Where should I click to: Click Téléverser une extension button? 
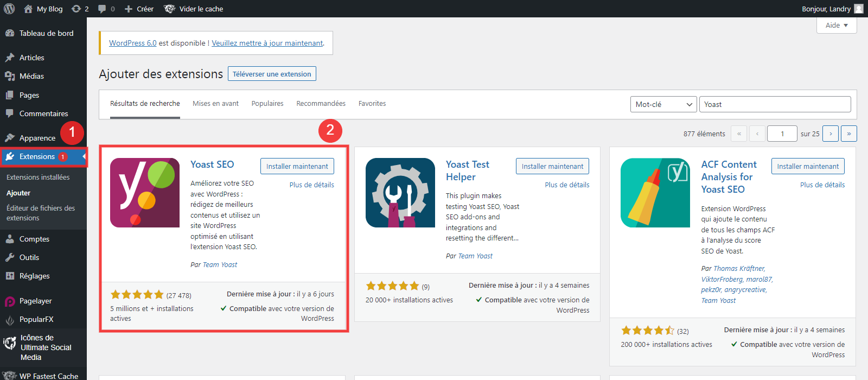(272, 74)
